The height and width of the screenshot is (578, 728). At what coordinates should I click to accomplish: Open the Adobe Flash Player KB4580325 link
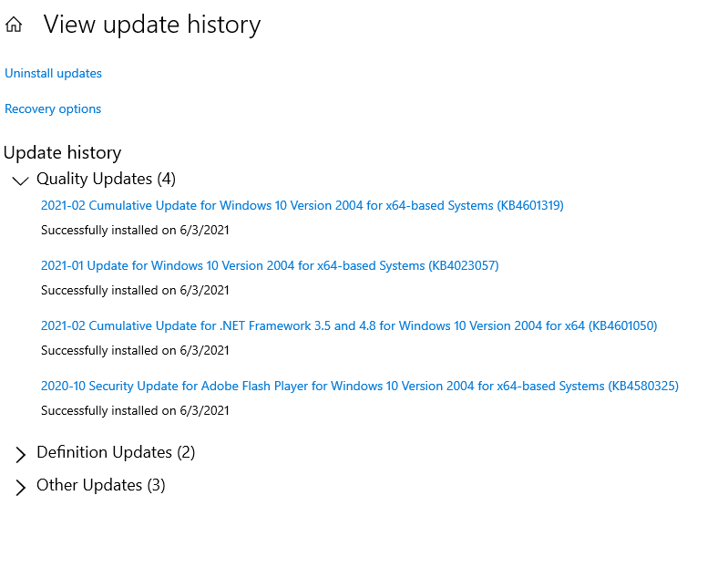click(x=359, y=386)
